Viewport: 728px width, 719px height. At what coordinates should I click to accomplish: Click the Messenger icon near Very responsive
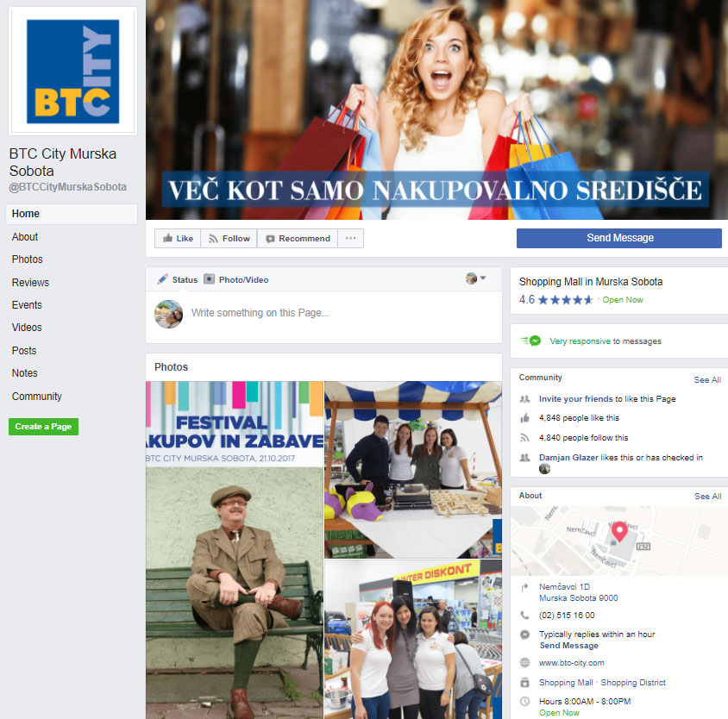tap(532, 341)
